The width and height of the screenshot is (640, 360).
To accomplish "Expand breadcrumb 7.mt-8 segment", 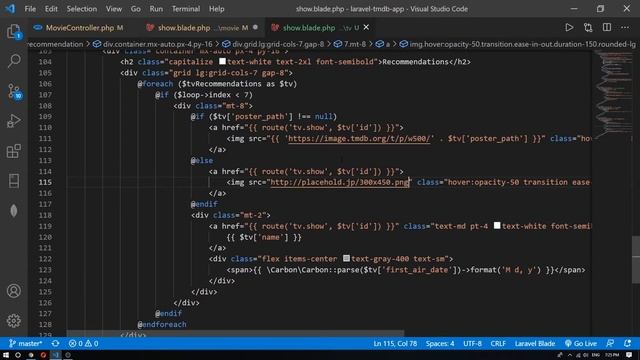I will point(350,44).
